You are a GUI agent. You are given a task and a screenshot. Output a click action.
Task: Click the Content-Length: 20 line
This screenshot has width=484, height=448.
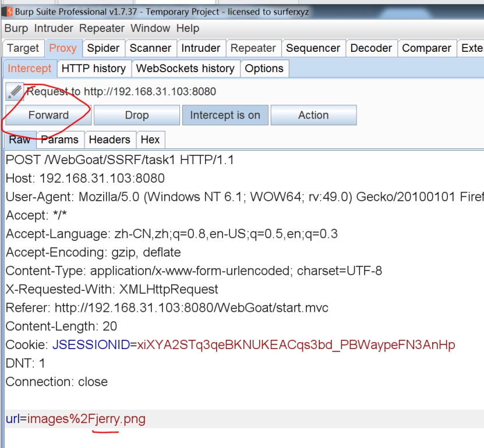61,326
